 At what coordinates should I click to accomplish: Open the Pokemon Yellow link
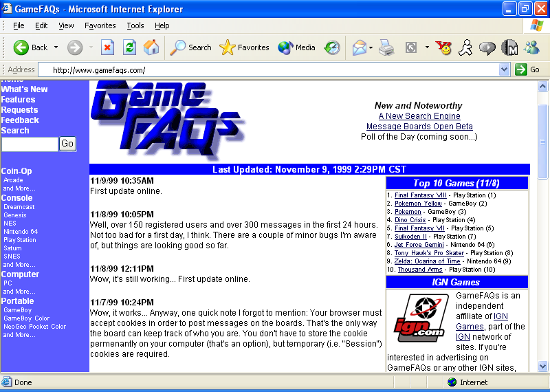418,204
